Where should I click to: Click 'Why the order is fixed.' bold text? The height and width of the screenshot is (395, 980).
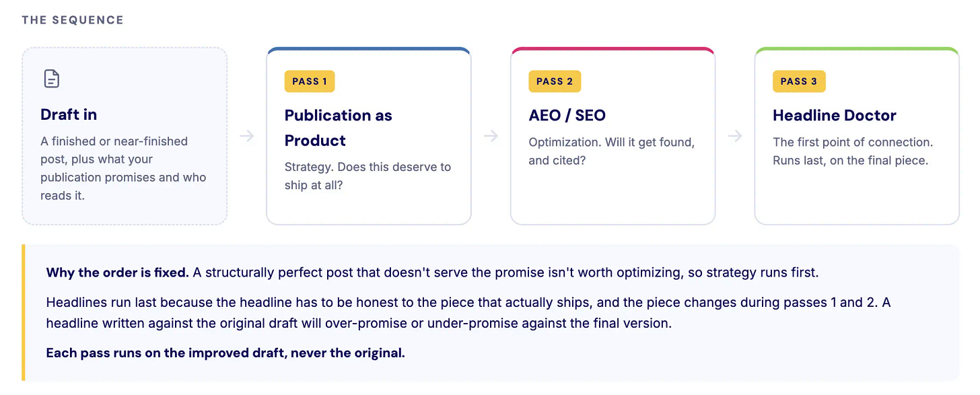pos(117,273)
